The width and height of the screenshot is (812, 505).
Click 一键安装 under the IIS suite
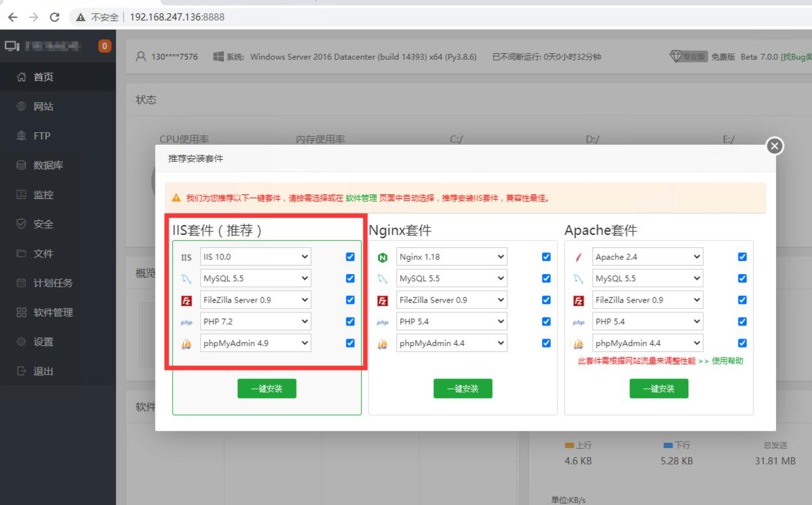coord(266,389)
